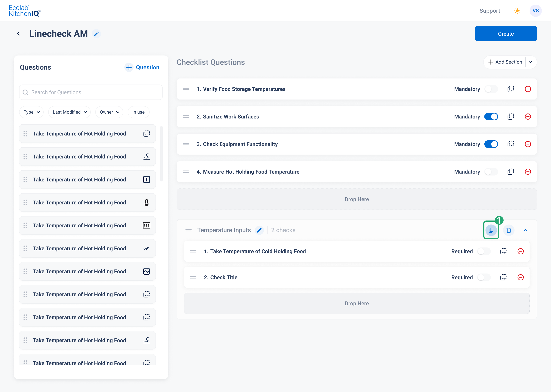Grab the drag handle of Check Title
Viewport: 551px width, 392px height.
pos(193,277)
